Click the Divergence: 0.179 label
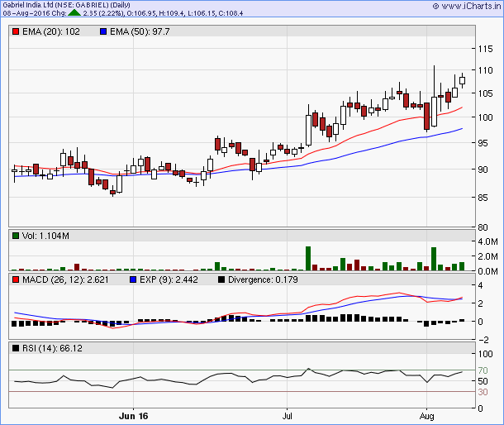 point(263,279)
